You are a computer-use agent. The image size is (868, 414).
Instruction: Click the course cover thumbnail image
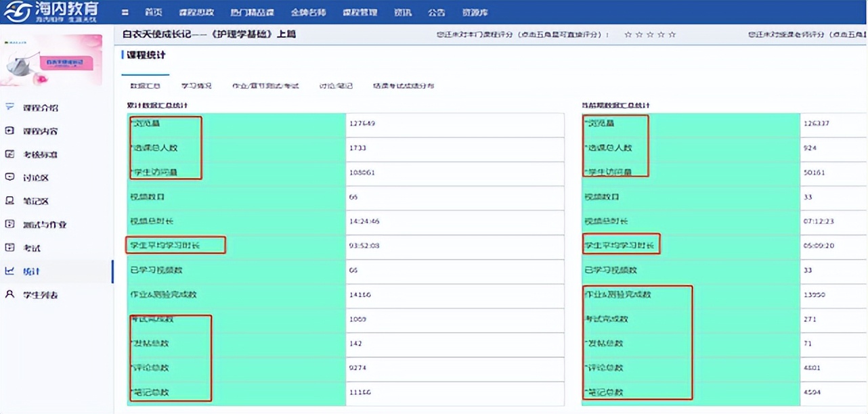point(51,60)
